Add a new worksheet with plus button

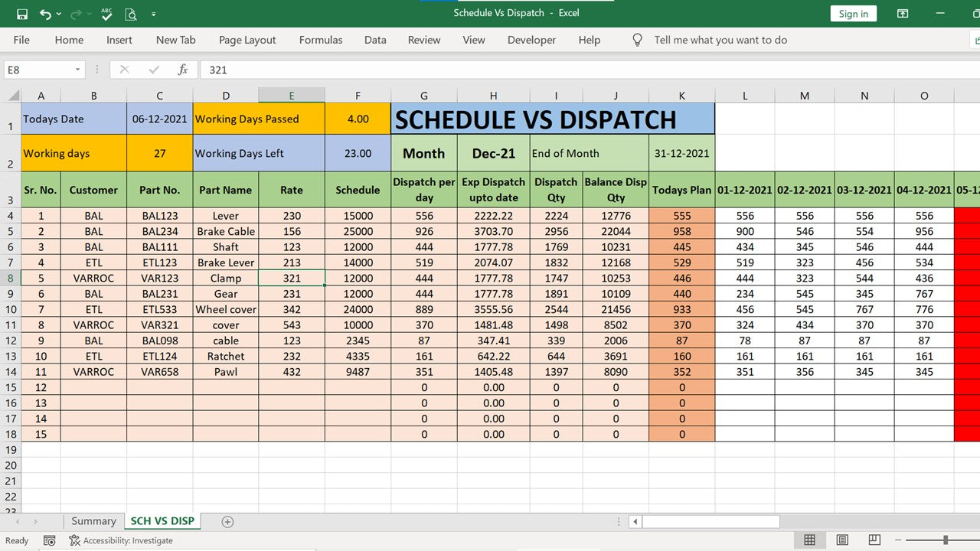(x=226, y=520)
